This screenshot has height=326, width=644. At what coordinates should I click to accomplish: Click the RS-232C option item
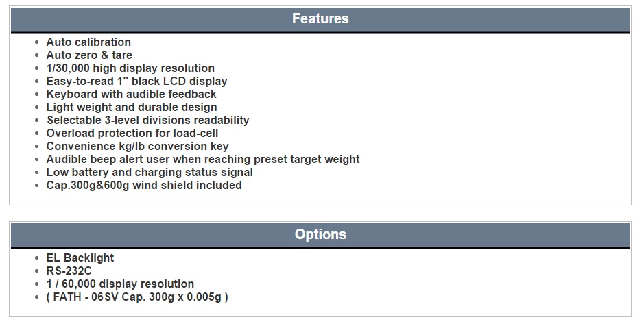pos(69,271)
